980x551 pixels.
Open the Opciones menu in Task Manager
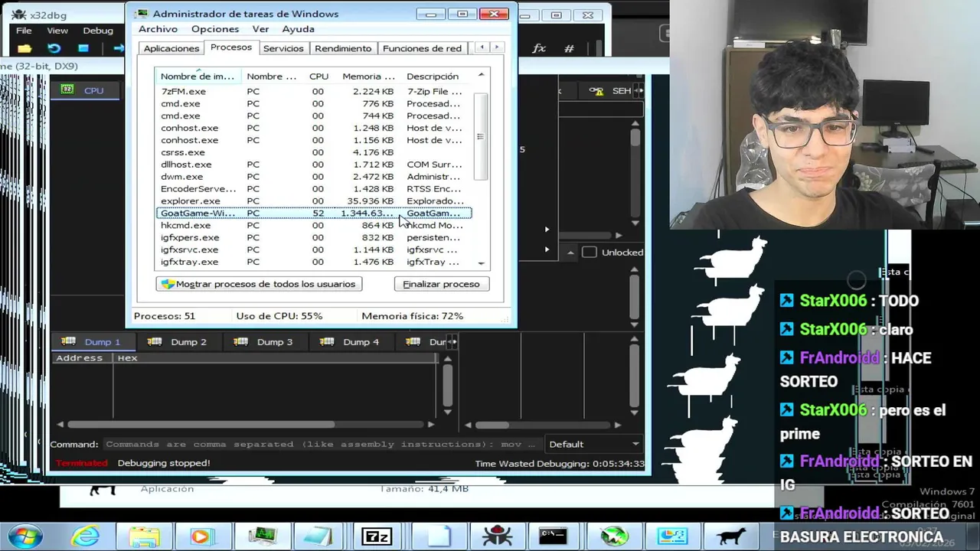point(215,29)
